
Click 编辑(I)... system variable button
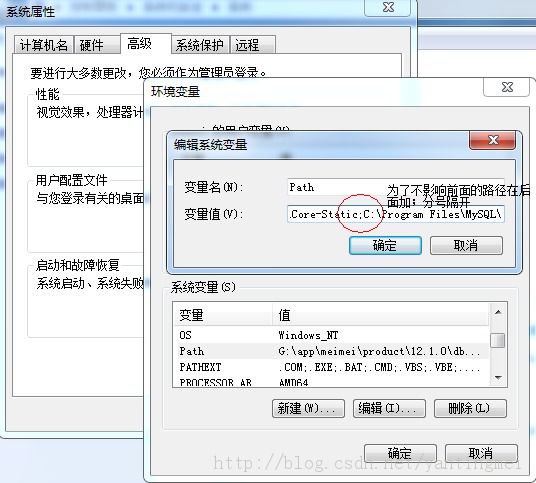(x=389, y=408)
